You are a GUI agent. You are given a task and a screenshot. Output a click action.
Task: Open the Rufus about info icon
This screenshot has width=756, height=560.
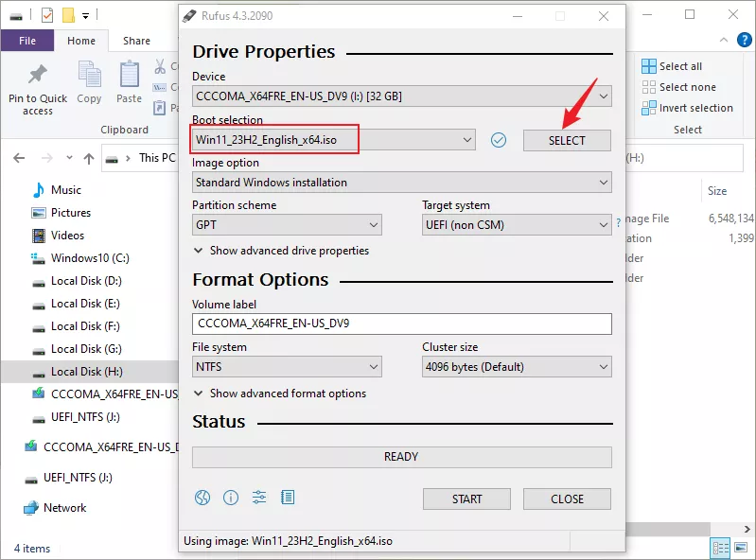point(231,497)
